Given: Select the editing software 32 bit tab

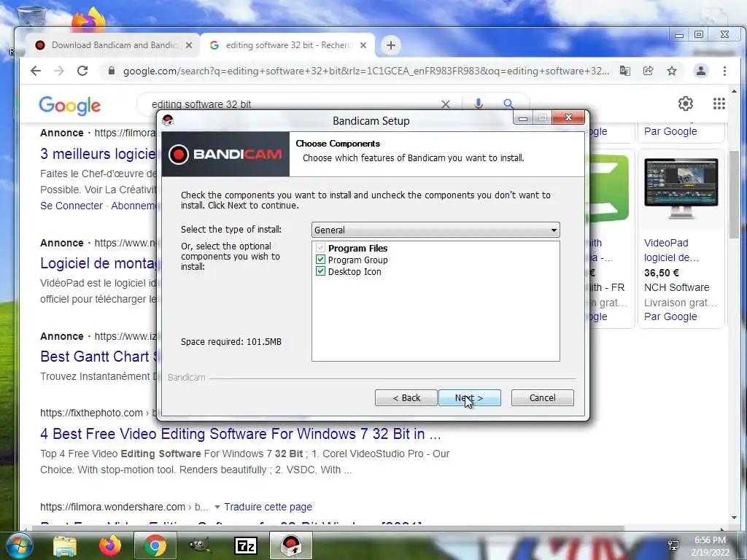Looking at the screenshot, I should click(287, 45).
